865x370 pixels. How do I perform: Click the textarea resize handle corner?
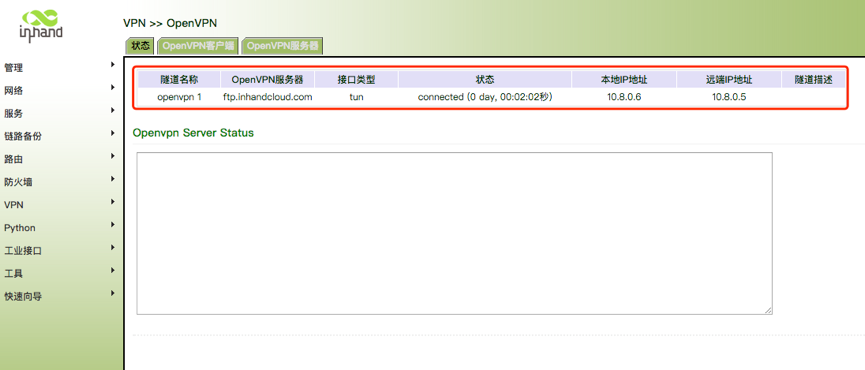[x=768, y=310]
